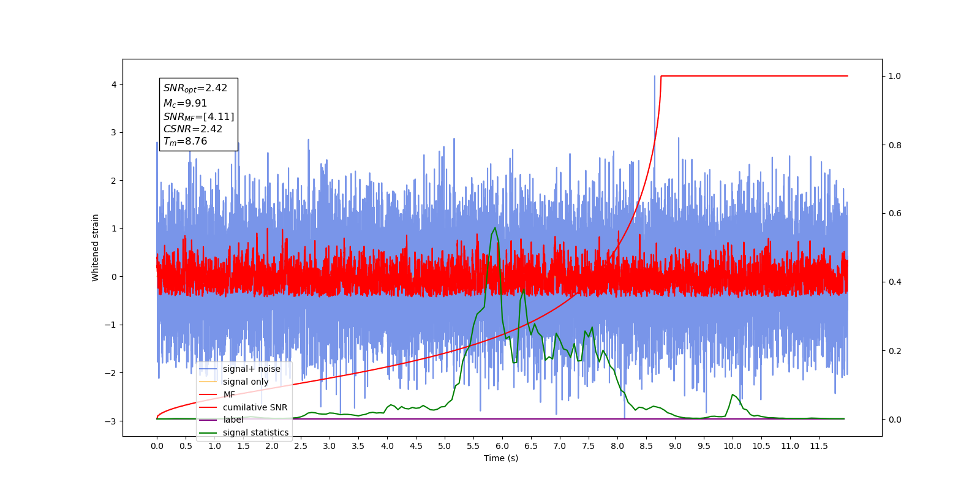The image size is (980, 490).
Task: Select the SNRMF=[4.11] annotation line
Action: pyautogui.click(x=198, y=116)
